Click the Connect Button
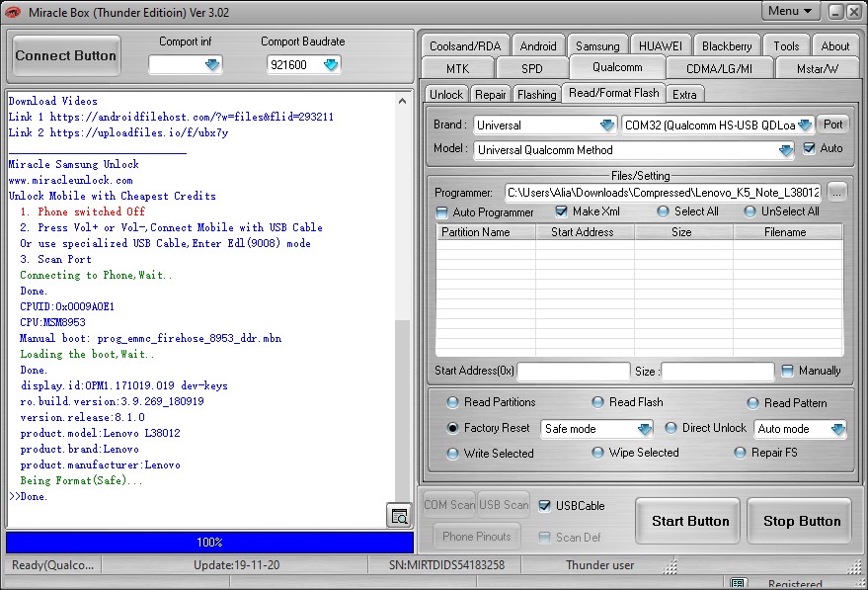The height and width of the screenshot is (590, 868). 66,55
